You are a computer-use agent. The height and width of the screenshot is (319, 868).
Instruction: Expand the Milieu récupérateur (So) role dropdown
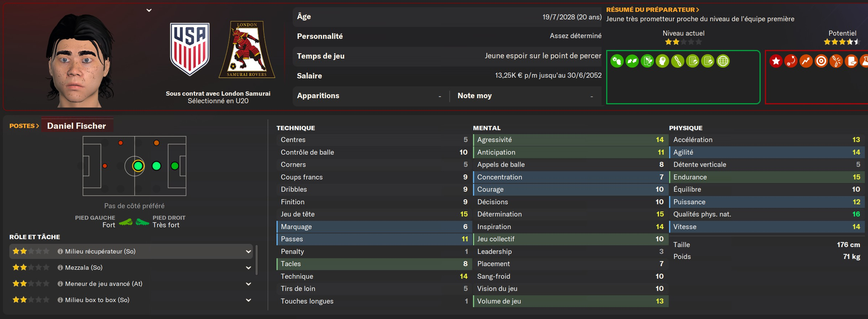click(248, 251)
